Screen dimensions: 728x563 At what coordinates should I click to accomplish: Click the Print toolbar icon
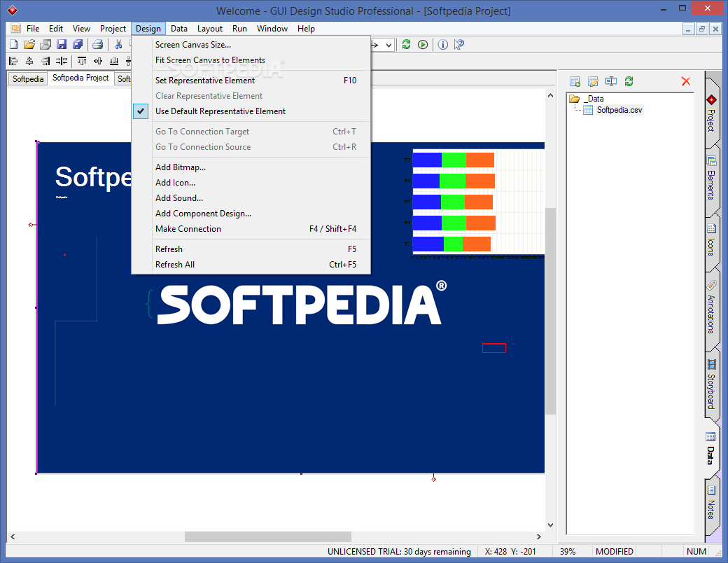coord(97,45)
